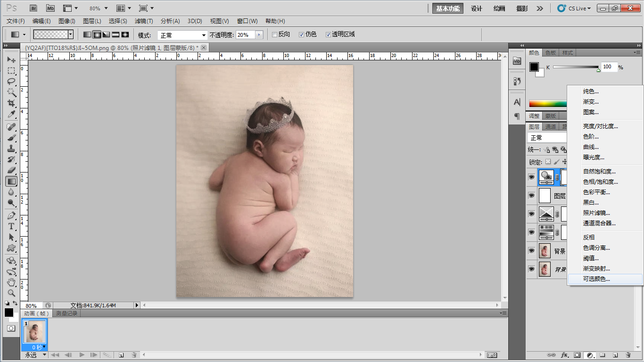Screen dimensions: 644x362
Task: Select animation frame 1 thumbnail
Action: point(34,332)
